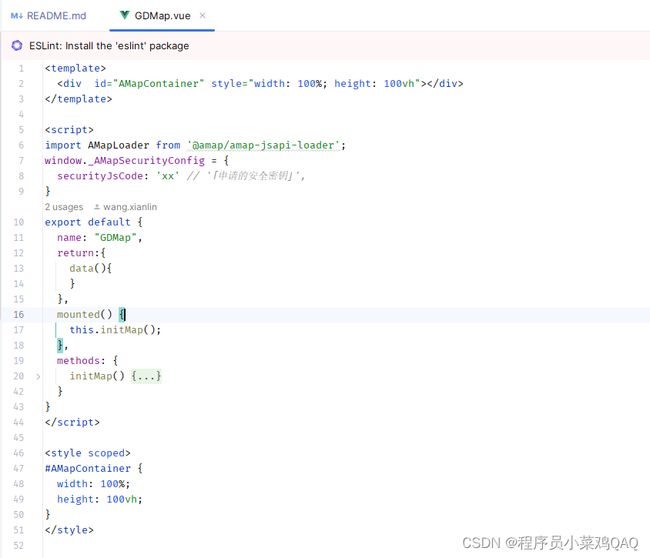The image size is (650, 558).
Task: Click the '@amap/amap-jsapi-loader' string
Action: 263,145
